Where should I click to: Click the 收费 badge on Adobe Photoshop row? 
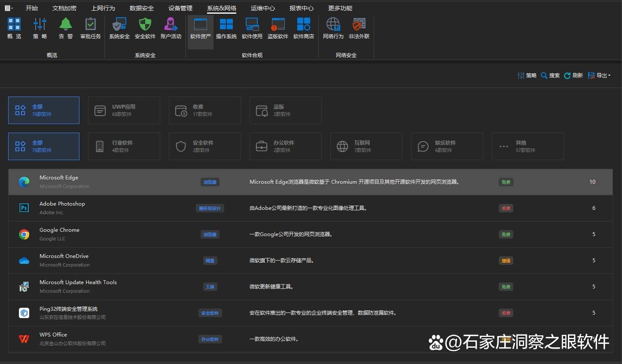pos(506,208)
